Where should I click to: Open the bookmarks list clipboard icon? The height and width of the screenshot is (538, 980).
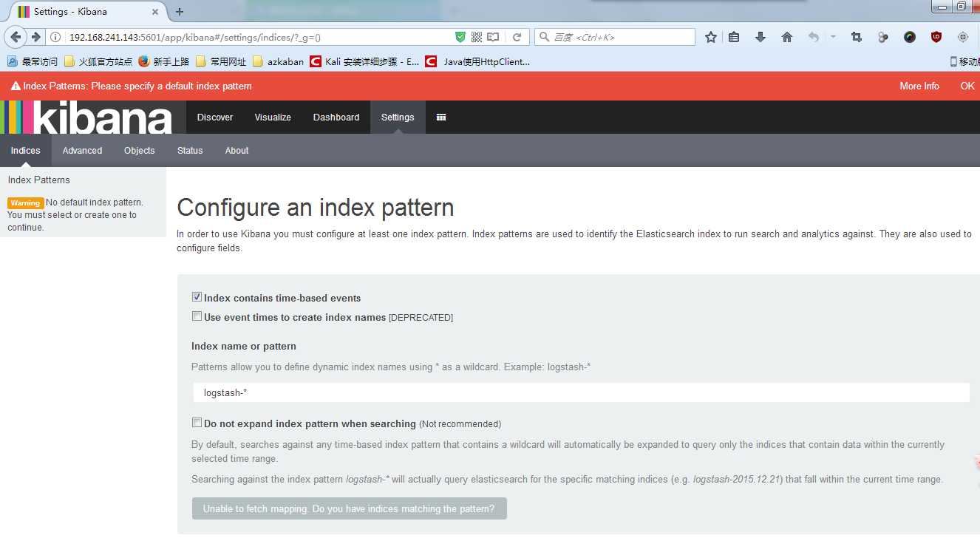[x=734, y=37]
